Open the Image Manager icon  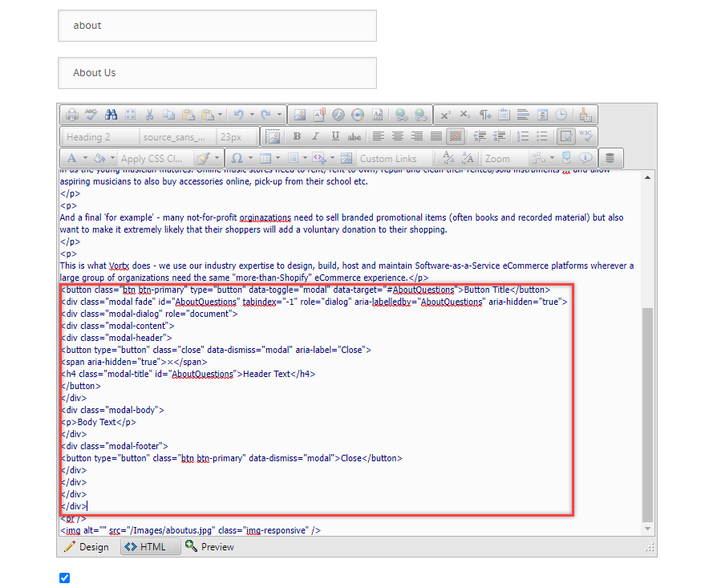tap(300, 115)
